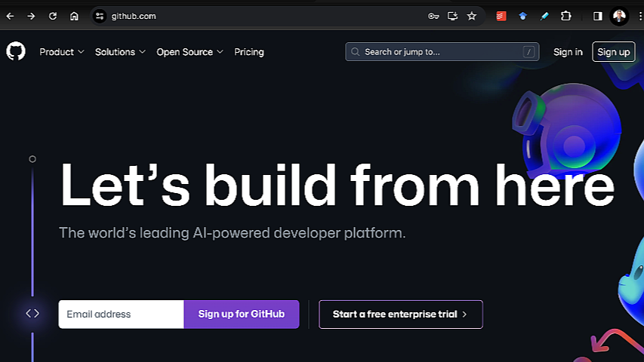Open the Pricing page
The image size is (644, 362).
click(x=249, y=52)
